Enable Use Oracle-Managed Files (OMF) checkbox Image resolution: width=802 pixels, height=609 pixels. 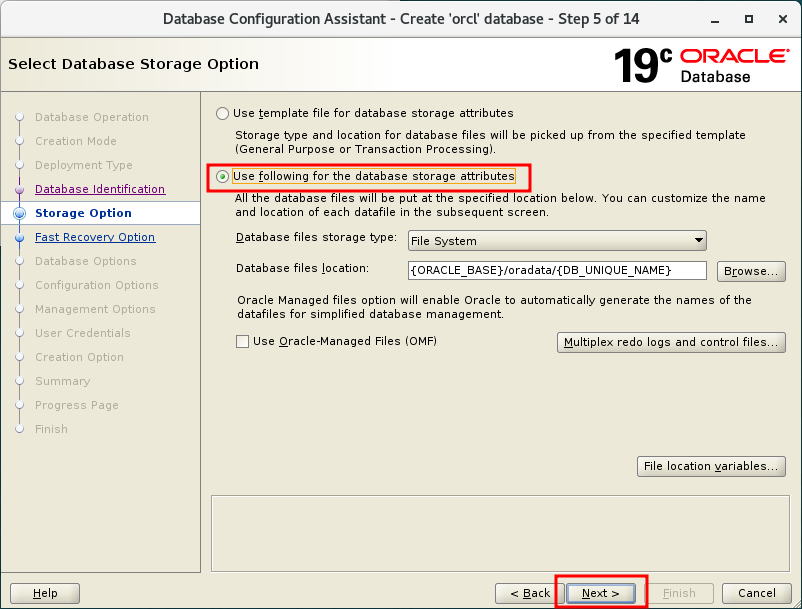point(242,341)
